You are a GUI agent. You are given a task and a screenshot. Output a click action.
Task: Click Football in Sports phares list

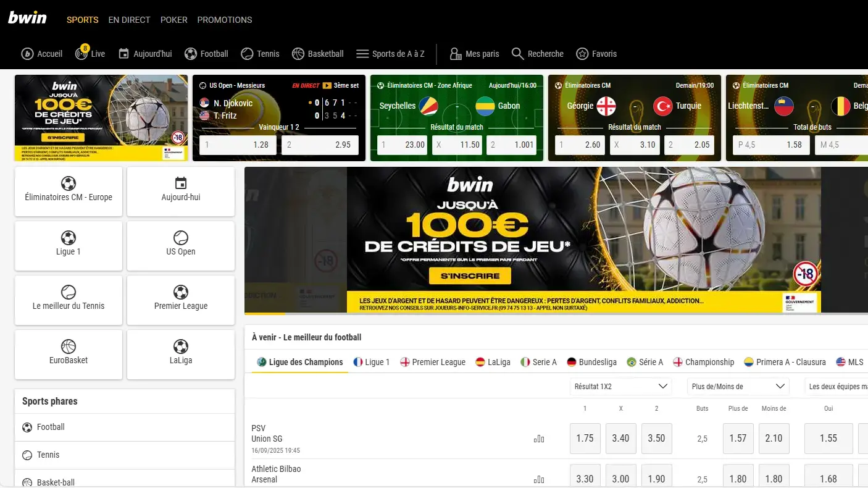pos(125,427)
